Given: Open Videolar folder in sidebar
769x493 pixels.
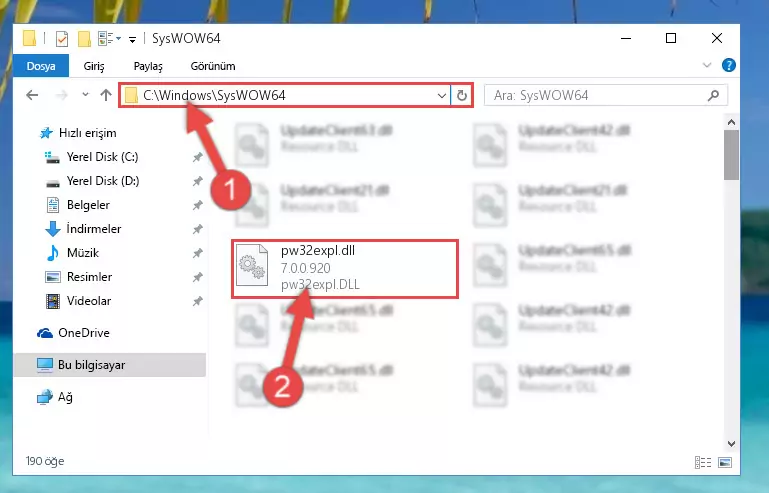Looking at the screenshot, I should (78, 301).
